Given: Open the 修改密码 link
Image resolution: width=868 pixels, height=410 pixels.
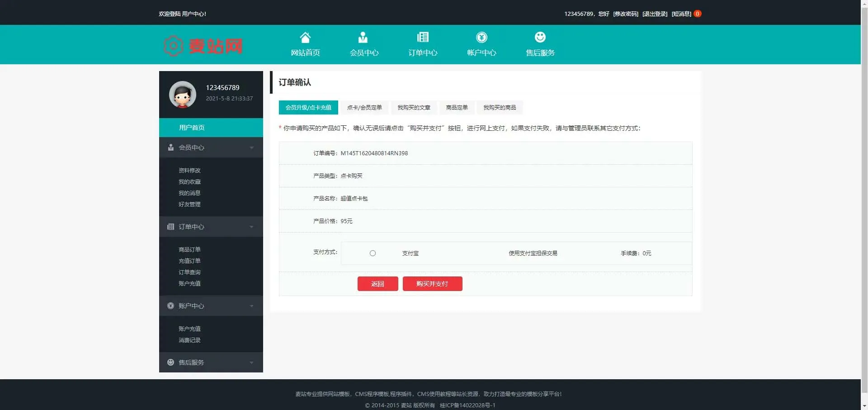Looking at the screenshot, I should click(x=626, y=14).
